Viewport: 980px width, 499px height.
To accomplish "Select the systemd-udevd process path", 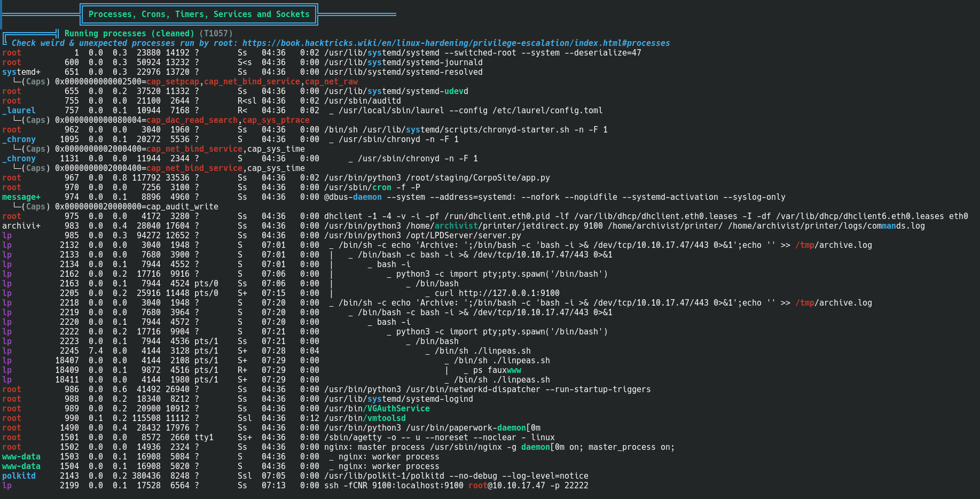I will click(396, 91).
